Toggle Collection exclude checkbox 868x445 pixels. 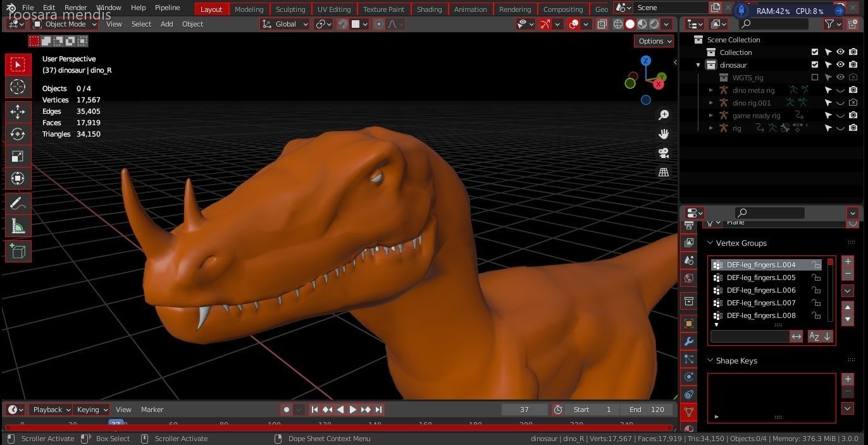(x=815, y=52)
